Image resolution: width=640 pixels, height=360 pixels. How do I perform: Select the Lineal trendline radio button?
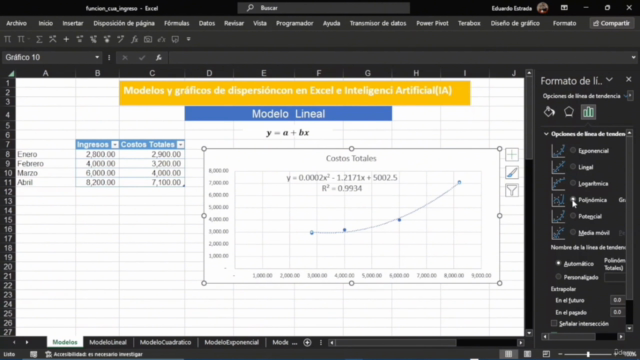573,167
